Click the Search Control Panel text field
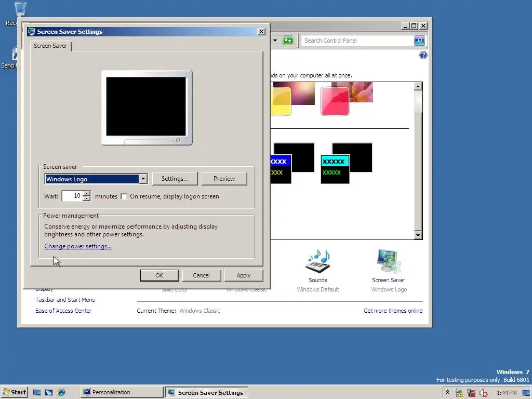The width and height of the screenshot is (532, 399). point(357,41)
